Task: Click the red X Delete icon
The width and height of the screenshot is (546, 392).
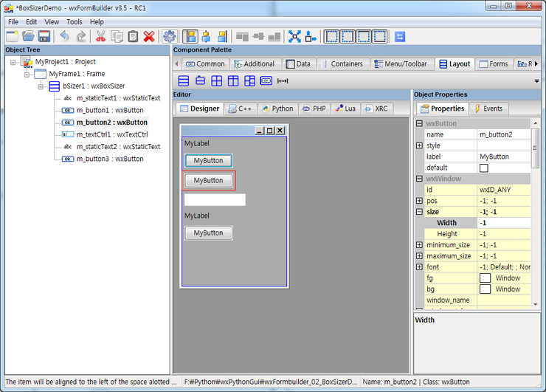Action: [x=149, y=36]
